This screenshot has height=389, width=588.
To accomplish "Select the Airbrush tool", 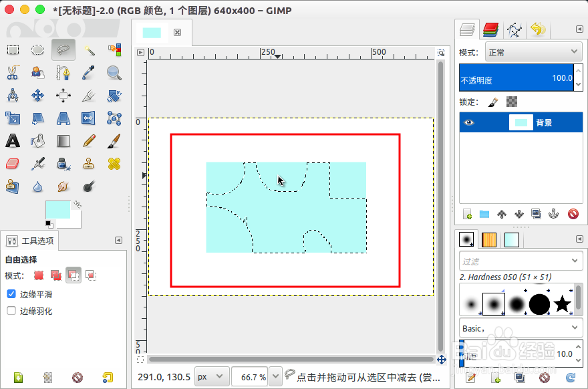I will [37, 164].
